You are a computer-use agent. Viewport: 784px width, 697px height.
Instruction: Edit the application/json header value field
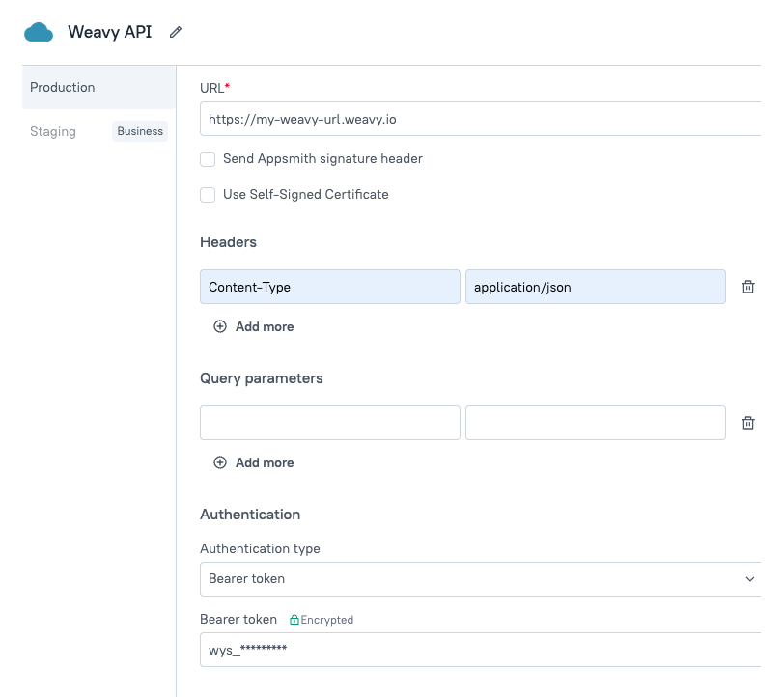[596, 287]
